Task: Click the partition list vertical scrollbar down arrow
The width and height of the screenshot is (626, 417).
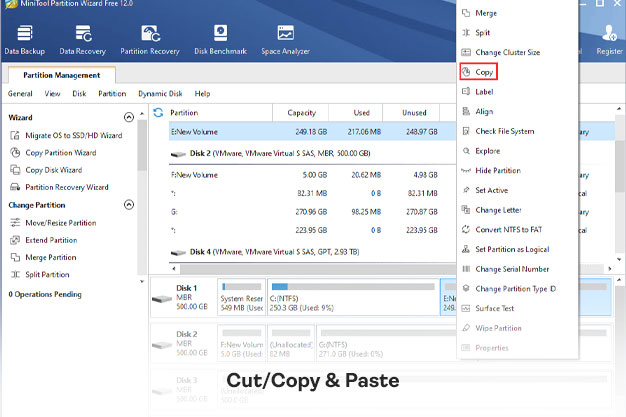Action: [619, 259]
